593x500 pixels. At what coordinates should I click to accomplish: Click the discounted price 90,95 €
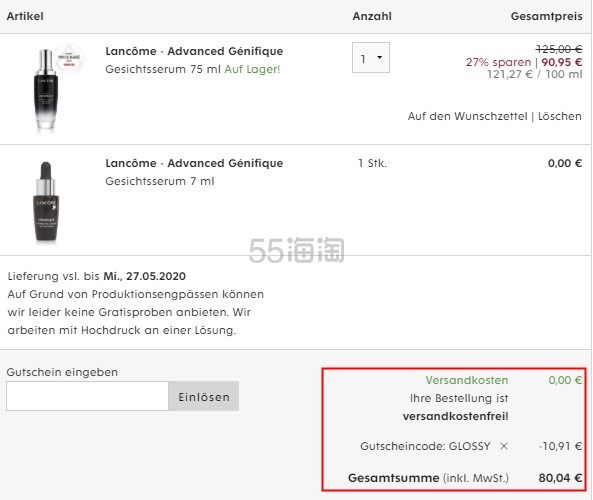562,62
